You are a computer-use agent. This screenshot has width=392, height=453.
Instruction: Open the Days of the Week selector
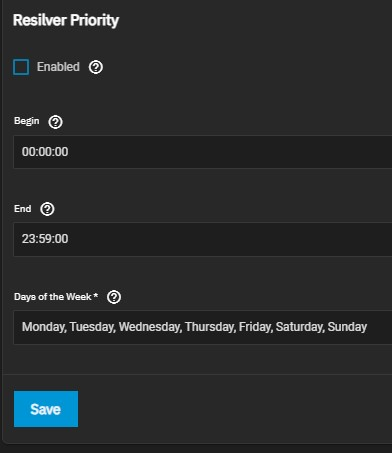[203, 327]
